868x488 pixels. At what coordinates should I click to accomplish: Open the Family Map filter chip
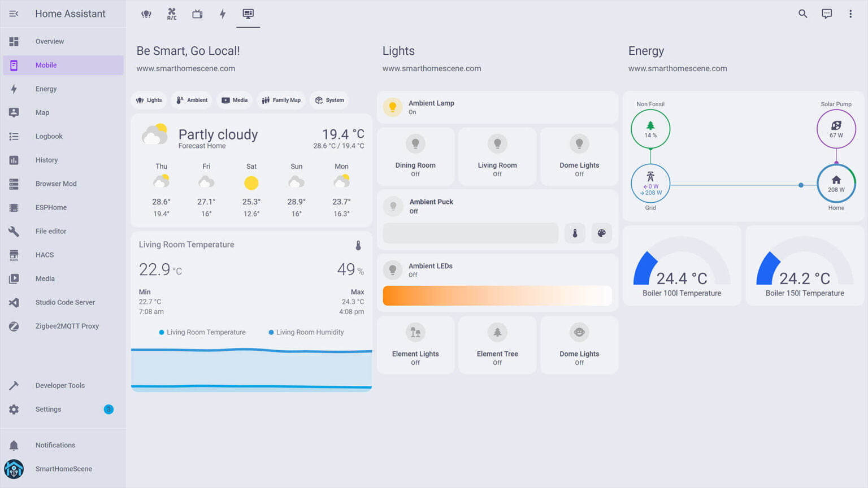pyautogui.click(x=281, y=100)
